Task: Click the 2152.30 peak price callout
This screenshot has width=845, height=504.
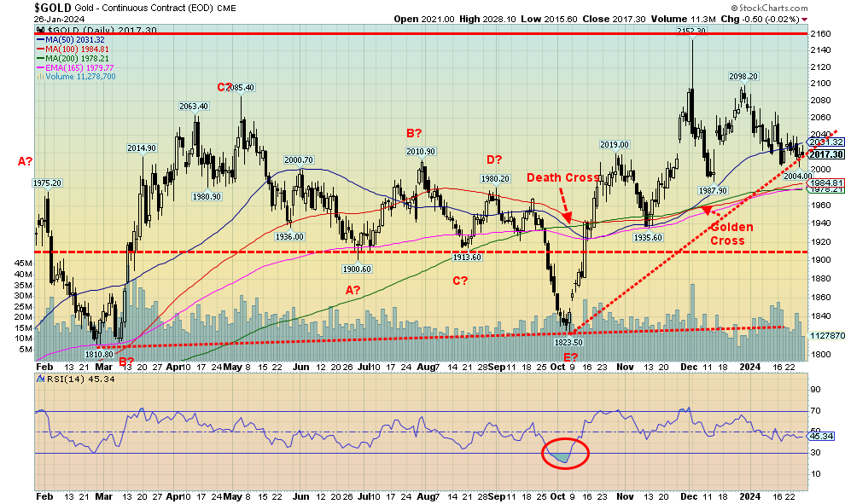Action: [x=693, y=31]
